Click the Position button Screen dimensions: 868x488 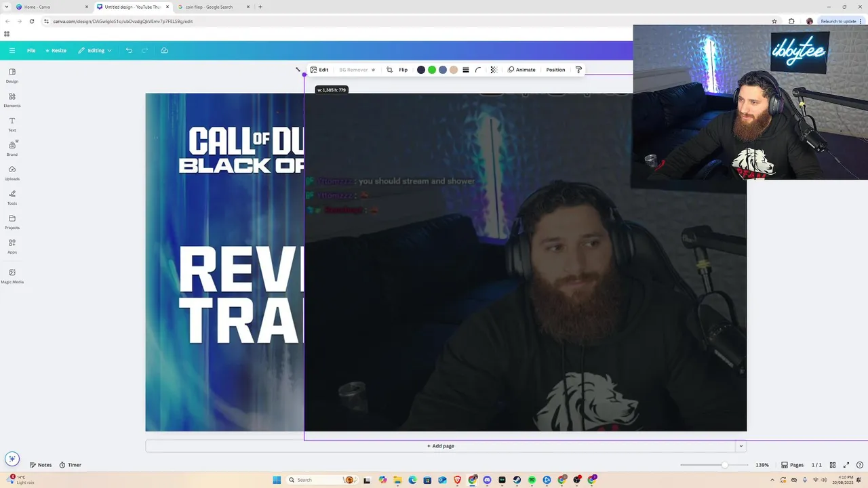(555, 70)
